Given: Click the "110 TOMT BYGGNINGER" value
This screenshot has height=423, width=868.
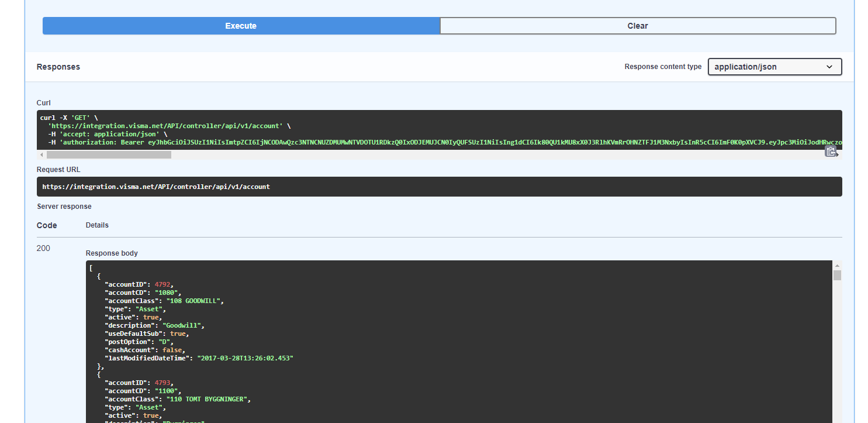Looking at the screenshot, I should click(209, 399).
